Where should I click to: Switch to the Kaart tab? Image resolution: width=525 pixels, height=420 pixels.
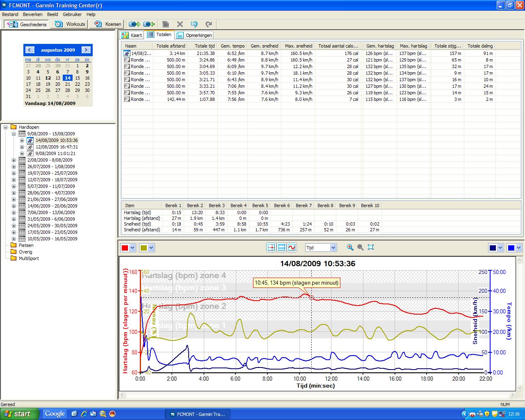132,35
